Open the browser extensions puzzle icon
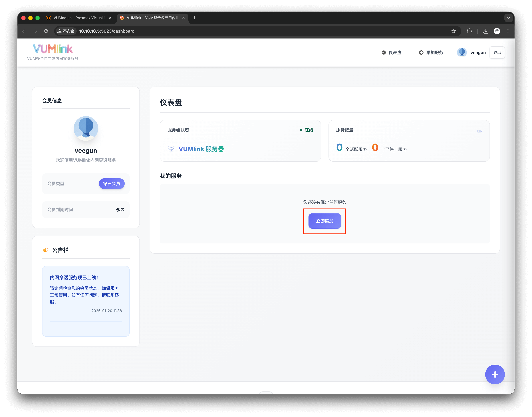532x417 pixels. click(469, 31)
